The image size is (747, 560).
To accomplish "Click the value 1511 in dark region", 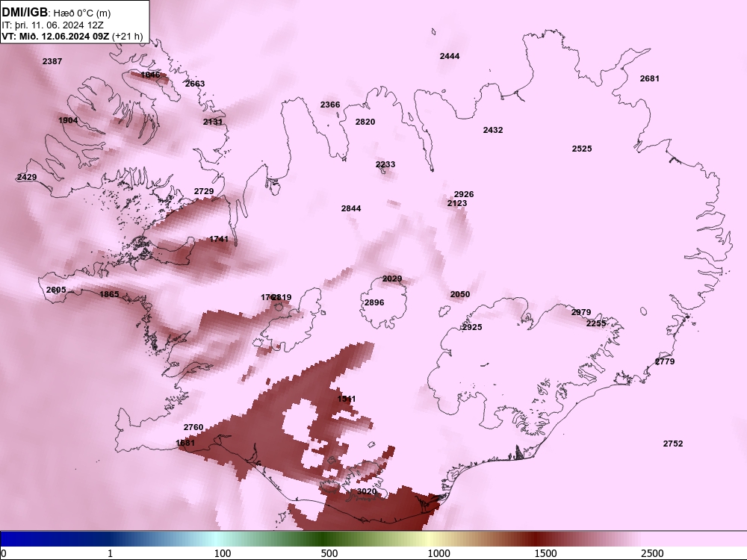I will pyautogui.click(x=347, y=399).
